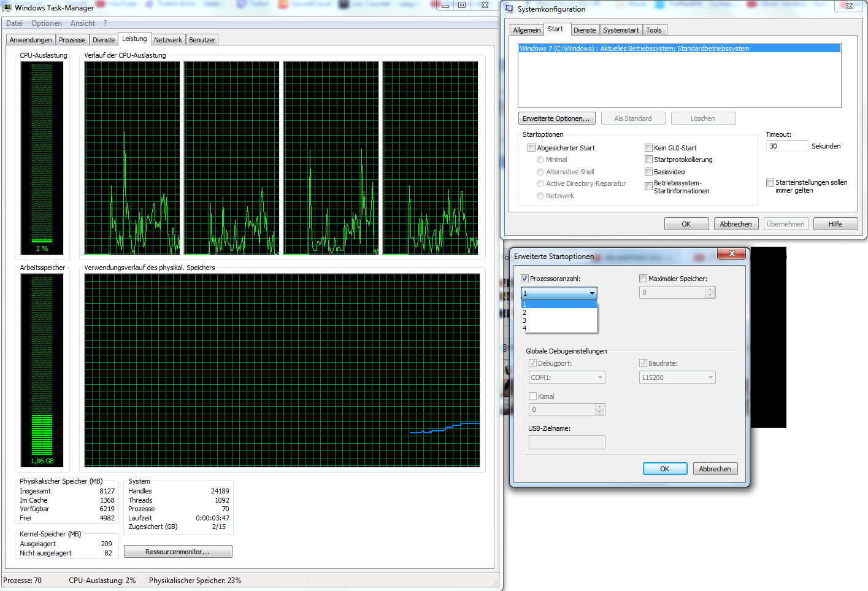
Task: Choose 2 in processor count list
Action: 559,312
